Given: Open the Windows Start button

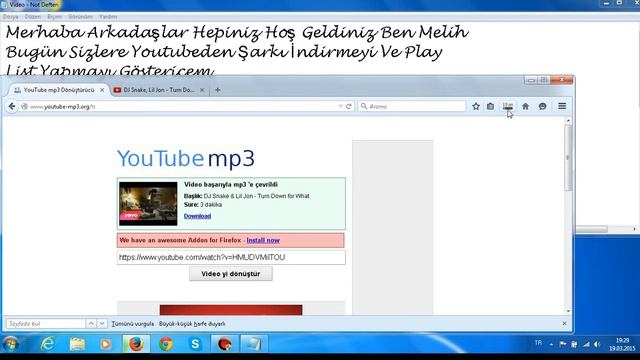Looking at the screenshot, I should (11, 344).
